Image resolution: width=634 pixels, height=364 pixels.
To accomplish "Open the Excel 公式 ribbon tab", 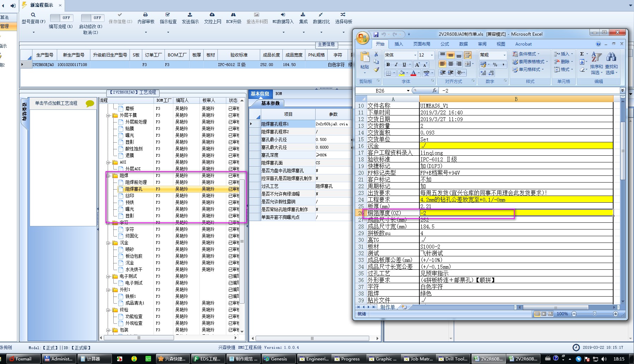I will 445,44.
